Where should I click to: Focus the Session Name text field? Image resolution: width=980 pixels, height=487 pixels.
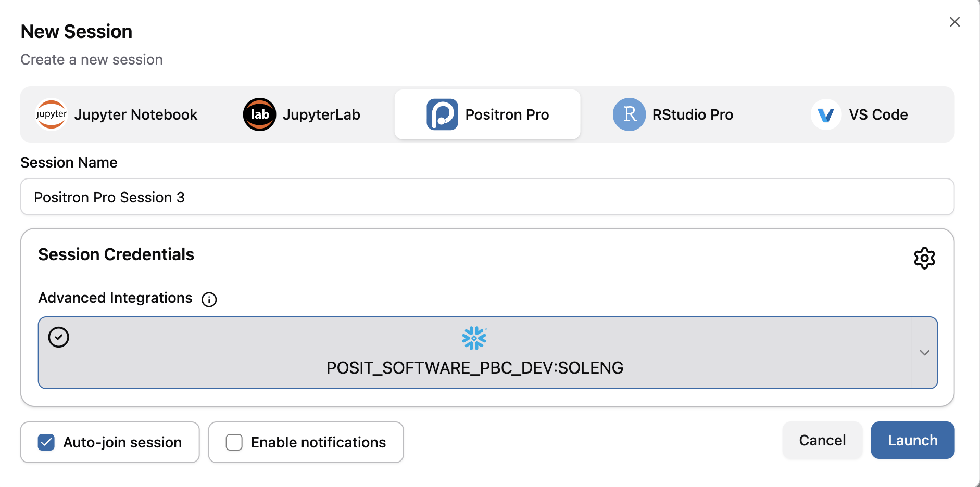[487, 197]
